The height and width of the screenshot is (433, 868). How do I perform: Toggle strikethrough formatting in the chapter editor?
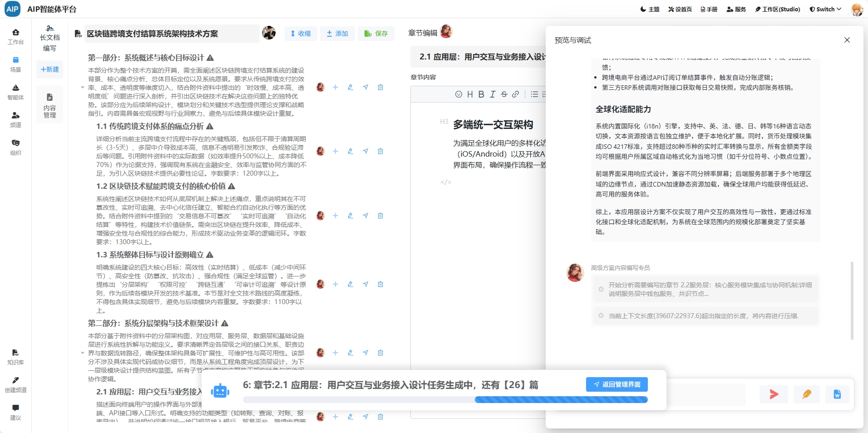pyautogui.click(x=504, y=94)
